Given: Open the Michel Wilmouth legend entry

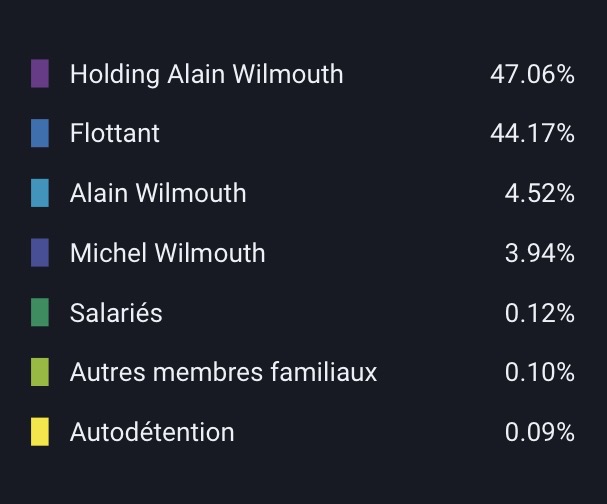Looking at the screenshot, I should click(x=168, y=253).
